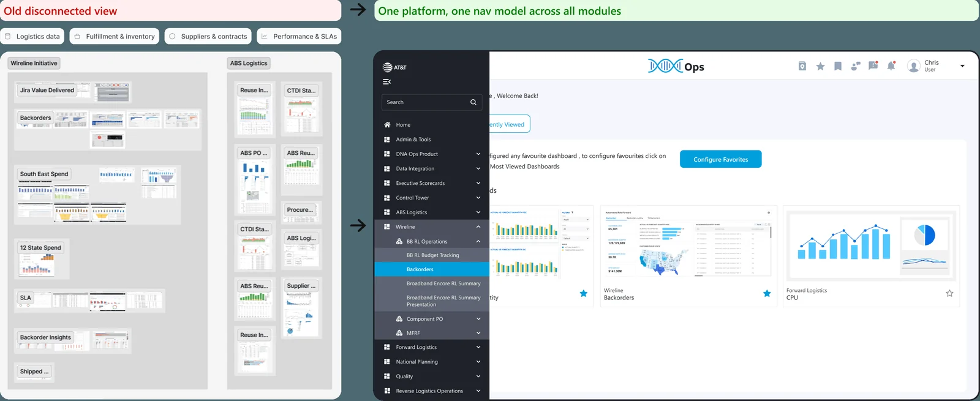The height and width of the screenshot is (401, 980).
Task: Expand Executive Scorecards chevron
Action: pyautogui.click(x=478, y=183)
